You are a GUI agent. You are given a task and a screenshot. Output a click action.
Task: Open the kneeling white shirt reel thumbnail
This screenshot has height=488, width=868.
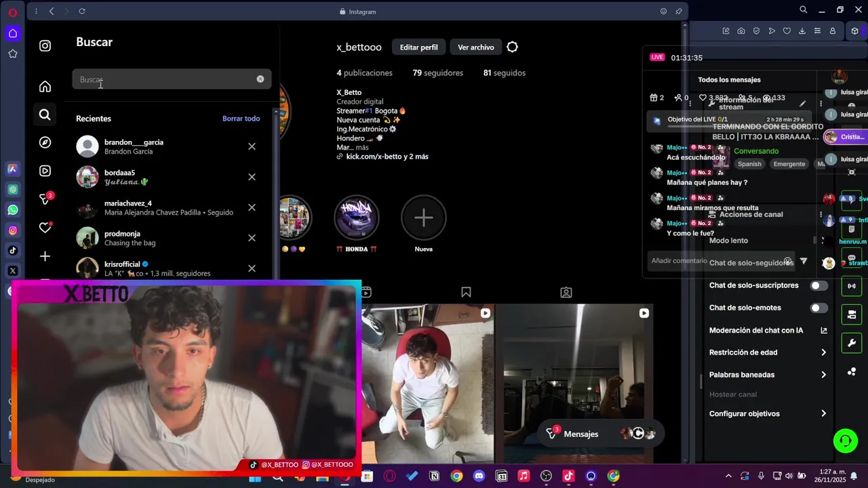[x=427, y=384]
